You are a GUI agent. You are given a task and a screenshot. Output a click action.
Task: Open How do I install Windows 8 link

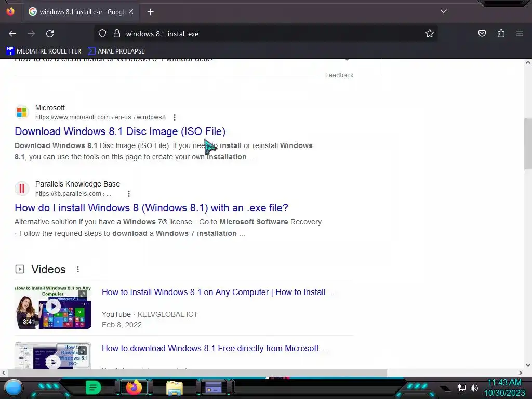(151, 208)
